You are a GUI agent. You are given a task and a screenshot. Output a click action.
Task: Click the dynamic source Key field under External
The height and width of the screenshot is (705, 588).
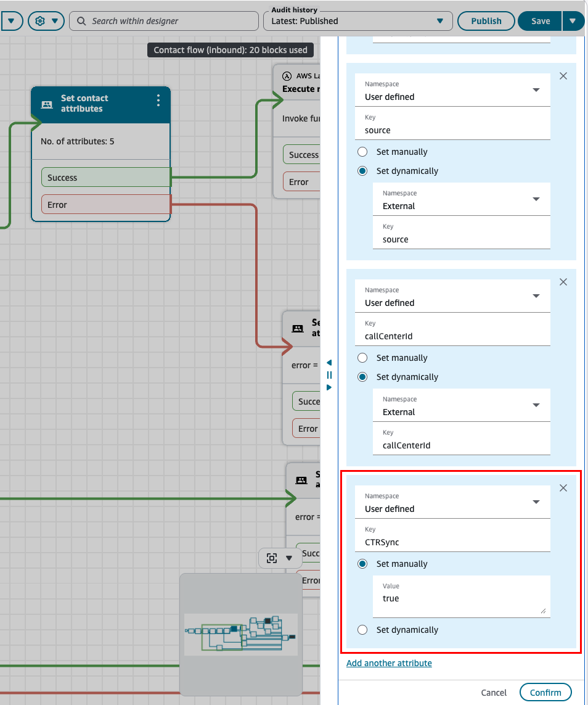pos(461,233)
